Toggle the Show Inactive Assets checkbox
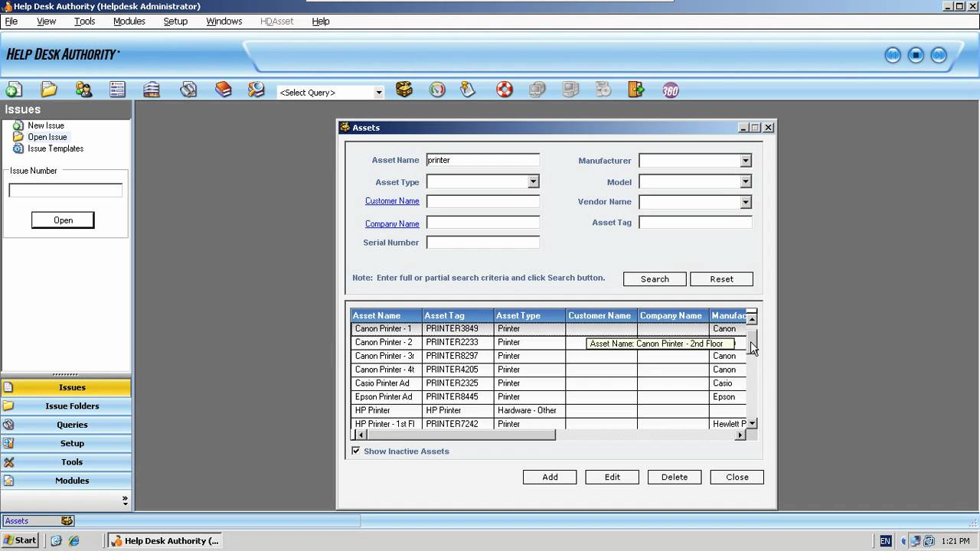The image size is (980, 551). [356, 451]
